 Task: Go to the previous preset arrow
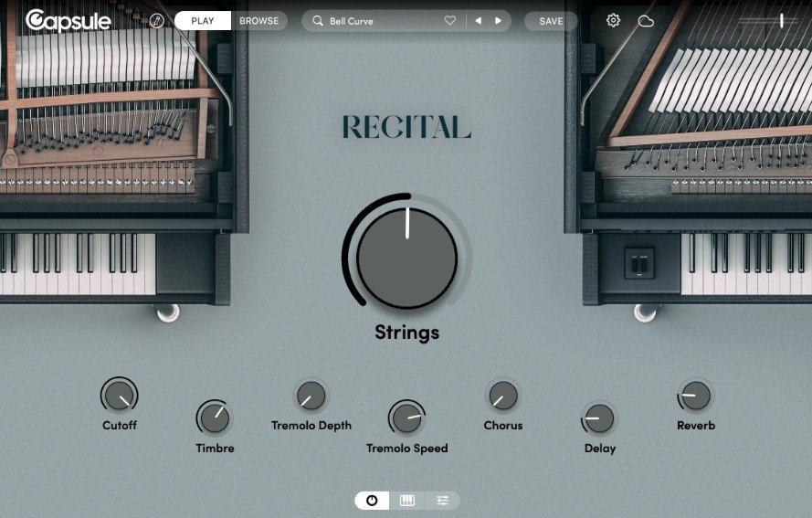[x=478, y=21]
